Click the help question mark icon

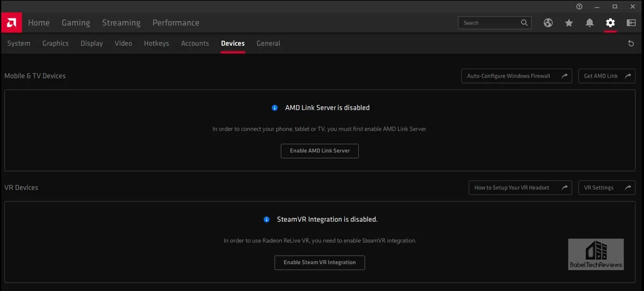[x=579, y=6]
